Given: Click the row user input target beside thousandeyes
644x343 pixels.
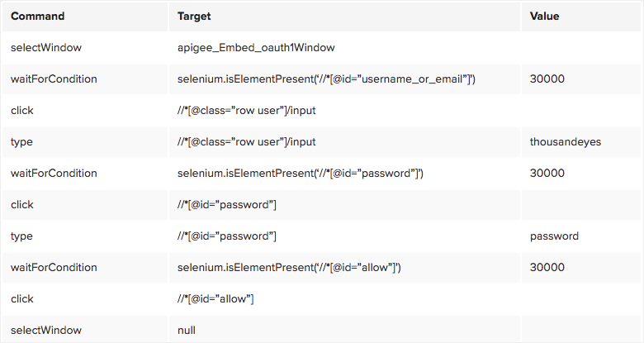Looking at the screenshot, I should tap(247, 142).
